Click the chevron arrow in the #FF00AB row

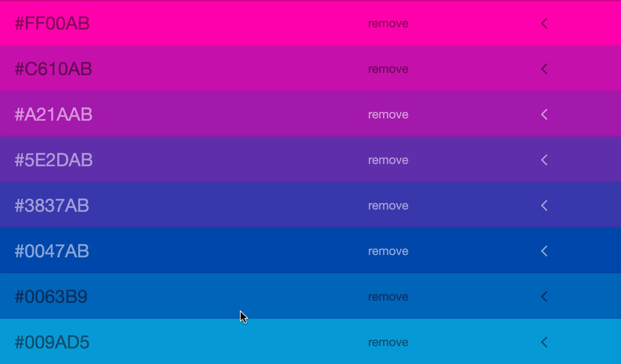[544, 24]
